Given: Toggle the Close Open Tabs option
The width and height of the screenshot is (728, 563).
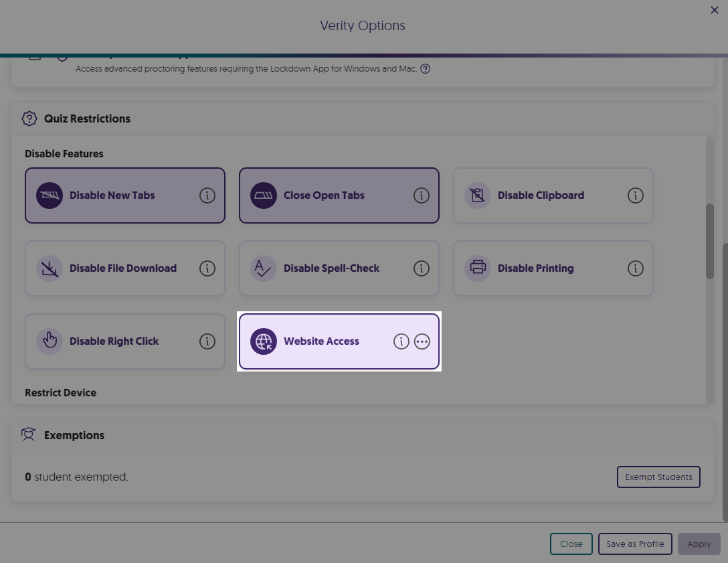Looking at the screenshot, I should tap(324, 195).
